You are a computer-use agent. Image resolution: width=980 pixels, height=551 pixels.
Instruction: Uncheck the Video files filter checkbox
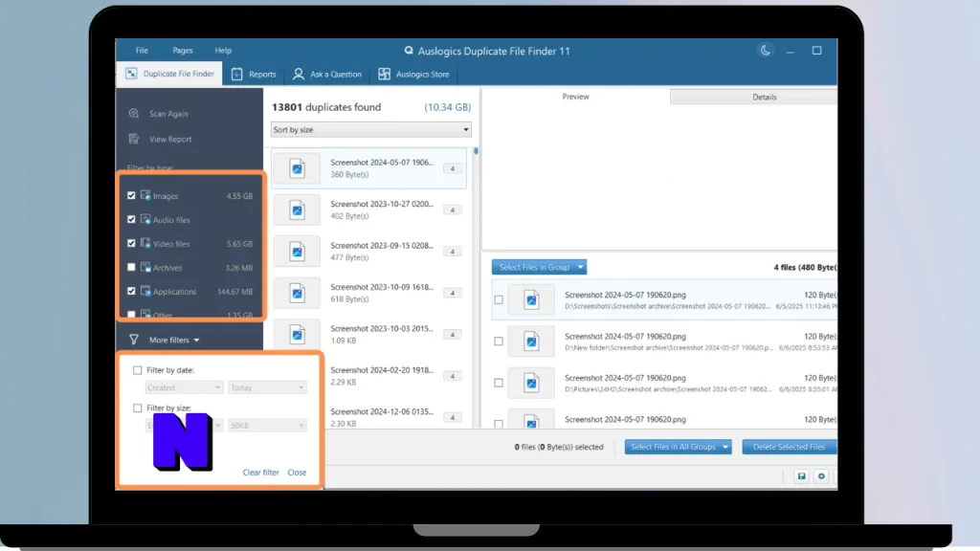click(131, 243)
